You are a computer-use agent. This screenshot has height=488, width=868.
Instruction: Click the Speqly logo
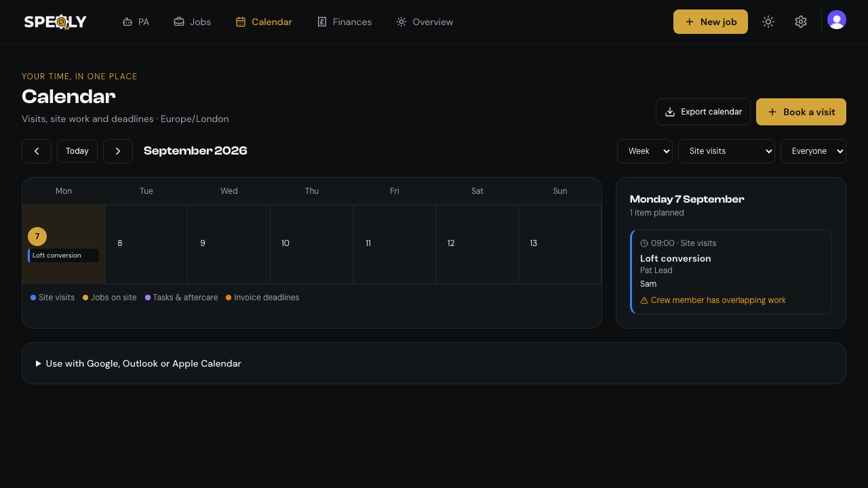pyautogui.click(x=56, y=22)
